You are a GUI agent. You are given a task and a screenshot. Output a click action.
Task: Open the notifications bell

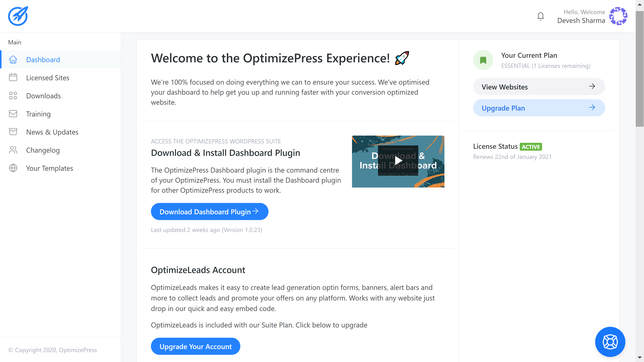(541, 16)
